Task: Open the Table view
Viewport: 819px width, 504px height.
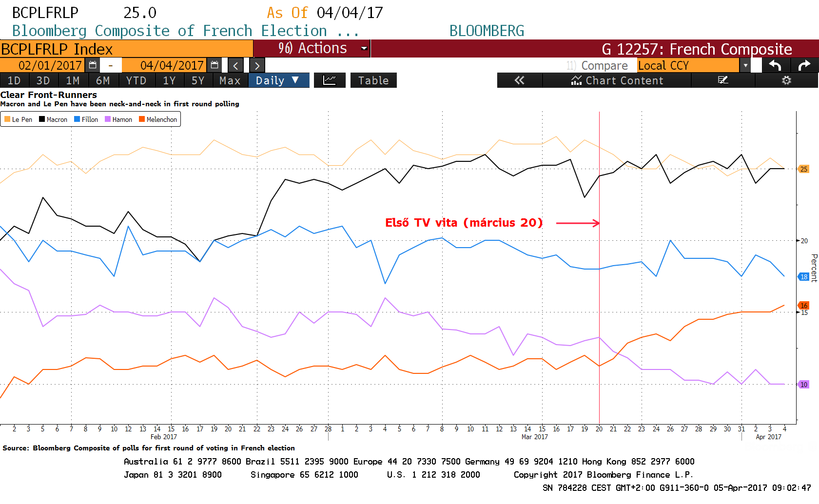Action: 373,80
